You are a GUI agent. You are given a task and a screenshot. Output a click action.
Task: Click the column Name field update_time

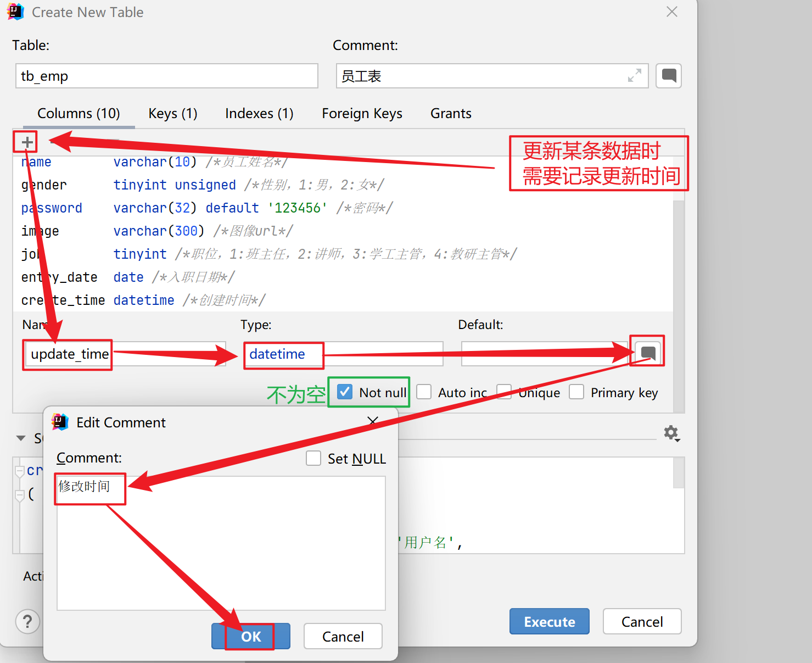125,354
